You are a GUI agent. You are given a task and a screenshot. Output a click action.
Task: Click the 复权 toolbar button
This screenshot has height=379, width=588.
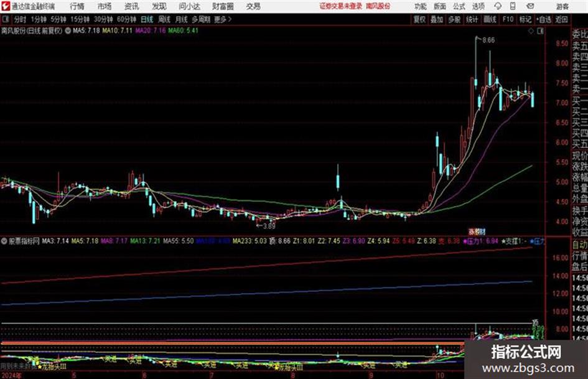point(419,19)
